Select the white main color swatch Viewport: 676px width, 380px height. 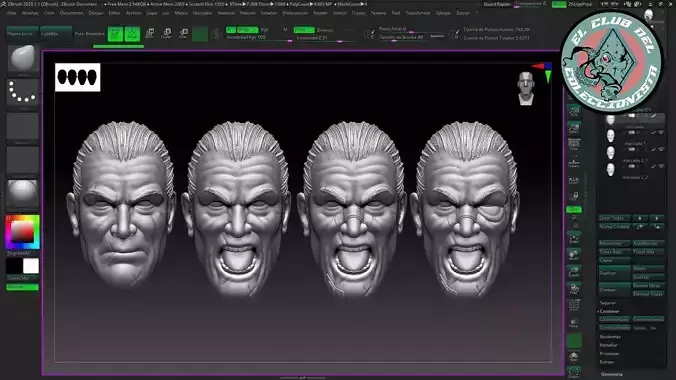[31, 266]
